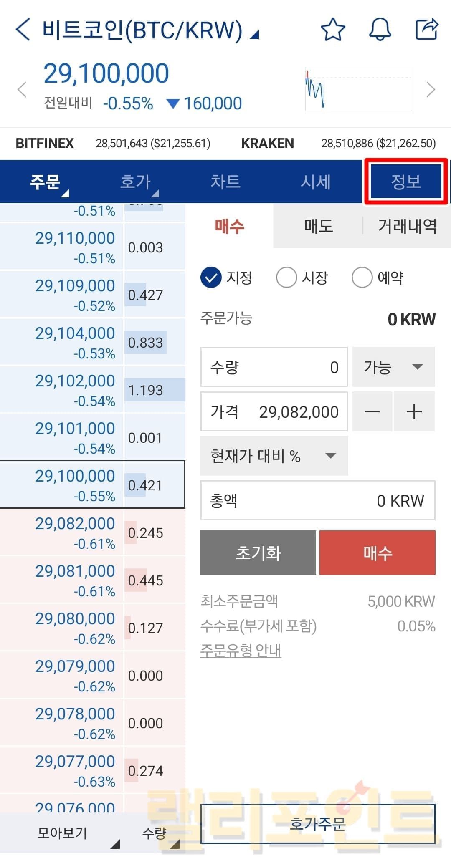This screenshot has width=451, height=868.
Task: Tap the share icon
Action: [427, 29]
